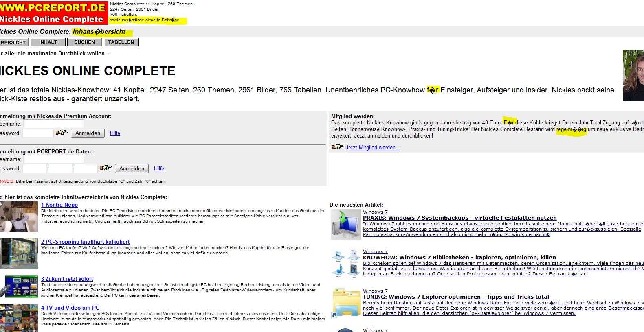Click Anmelden for PCREPORT.de Daten
The width and height of the screenshot is (644, 332).
[132, 168]
